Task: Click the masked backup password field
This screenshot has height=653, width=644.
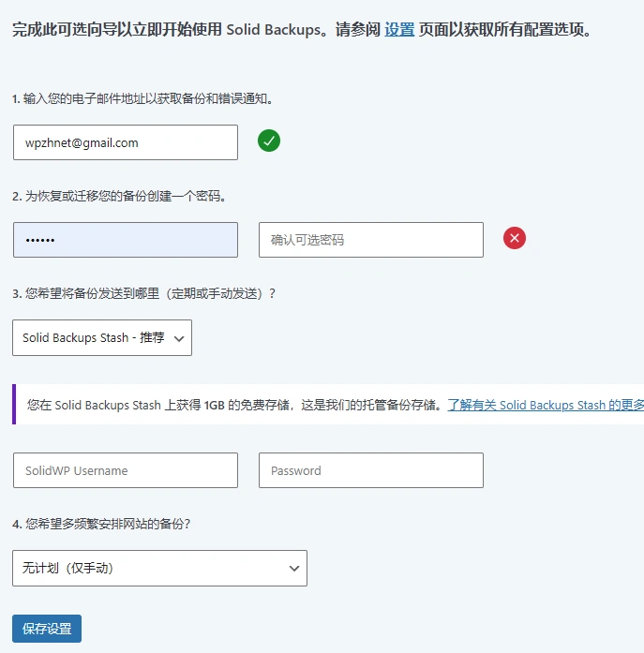Action: coord(126,240)
